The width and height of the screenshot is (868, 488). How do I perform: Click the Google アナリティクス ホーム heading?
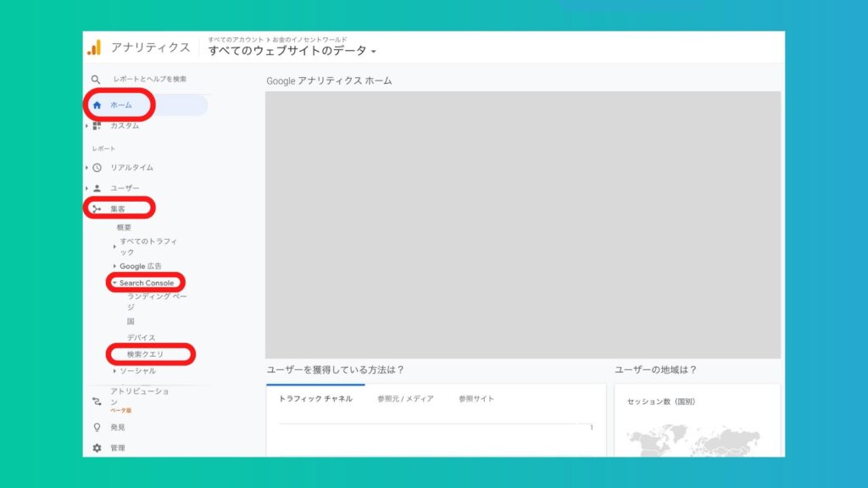click(x=330, y=80)
